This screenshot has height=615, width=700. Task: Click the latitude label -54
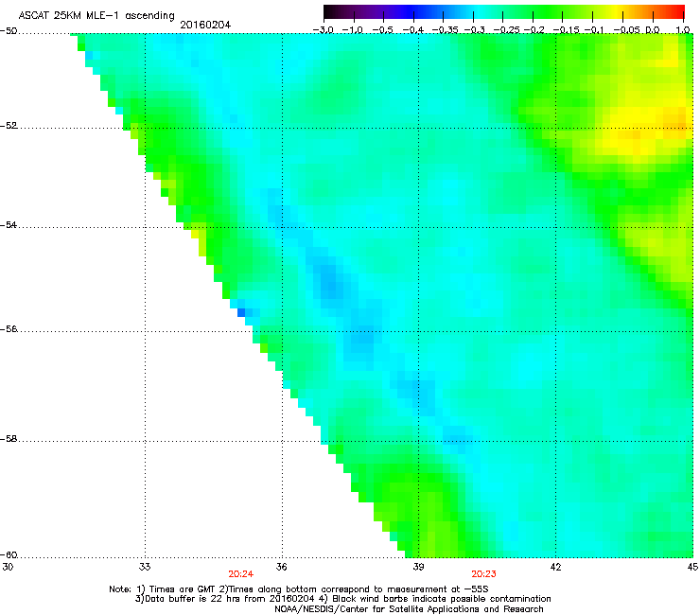tap(9, 224)
